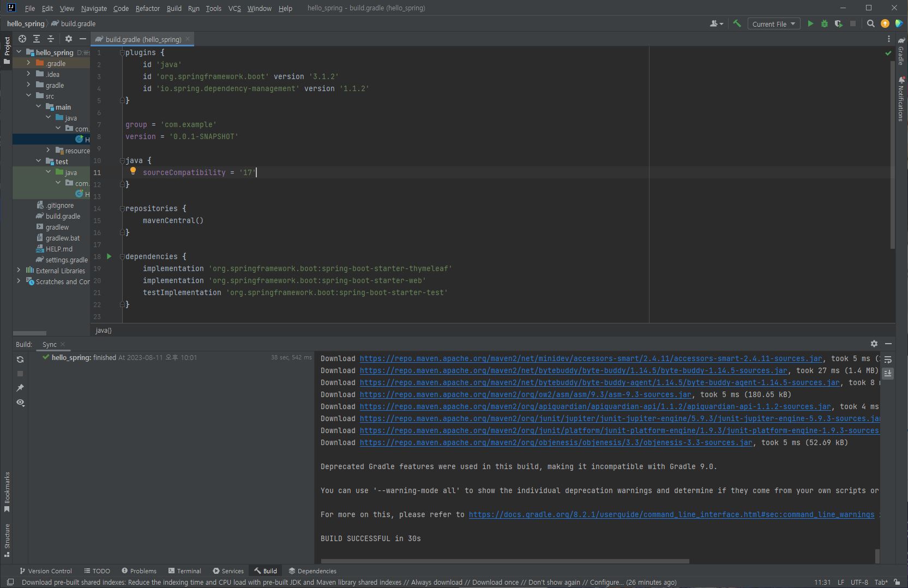Expand the .gradle folder in project tree
The height and width of the screenshot is (588, 908).
[29, 63]
